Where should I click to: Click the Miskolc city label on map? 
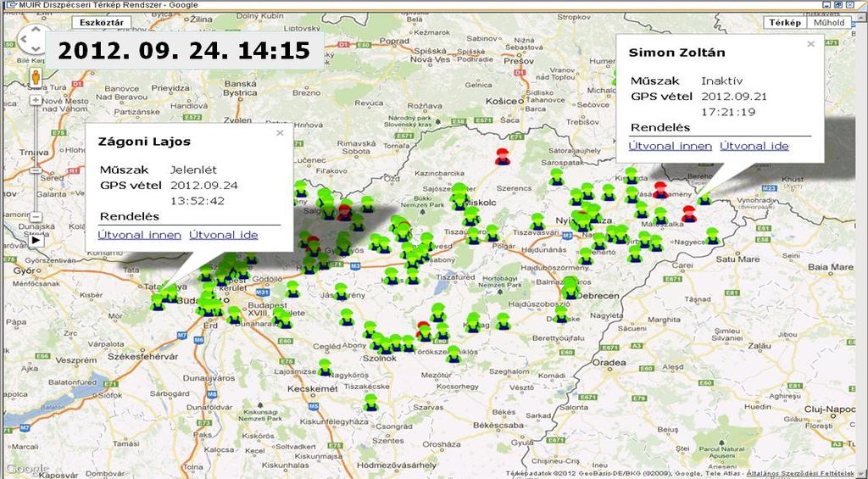click(x=481, y=203)
